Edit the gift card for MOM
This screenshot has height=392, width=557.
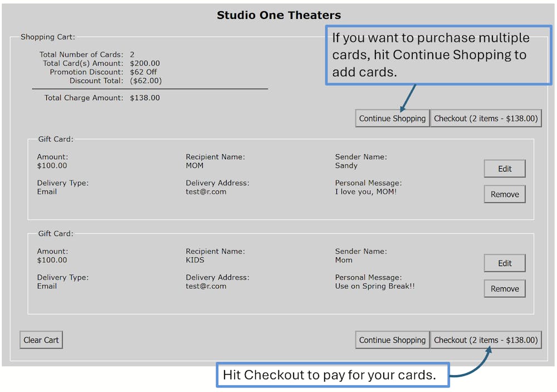[504, 169]
